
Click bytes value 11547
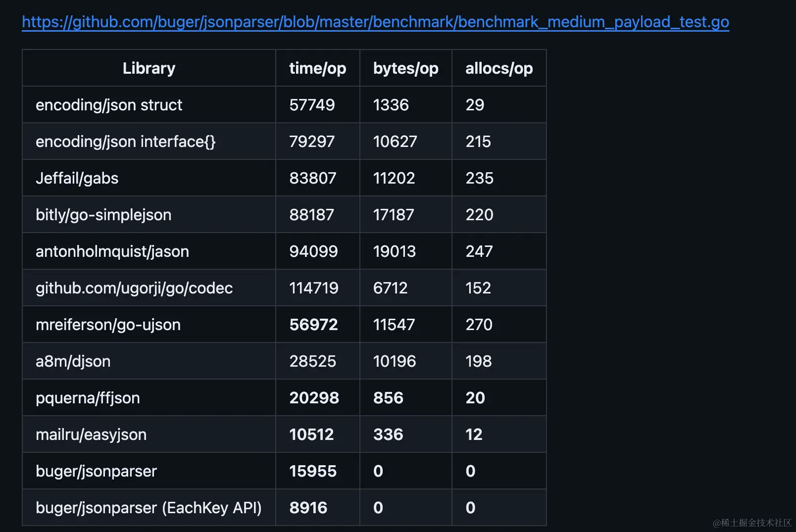(394, 325)
